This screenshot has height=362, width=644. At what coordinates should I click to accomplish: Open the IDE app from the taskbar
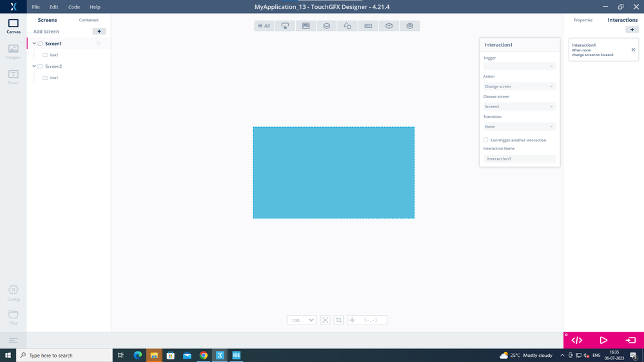(x=236, y=356)
